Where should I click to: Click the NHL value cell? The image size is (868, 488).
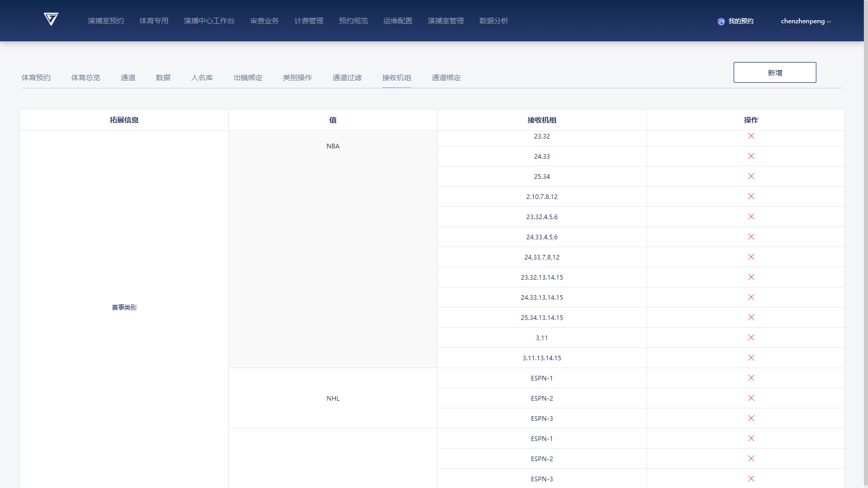tap(333, 398)
